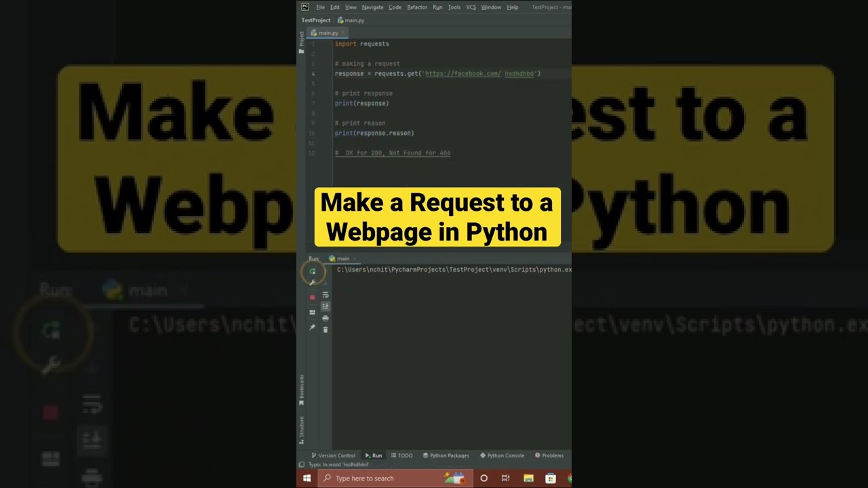
Task: Click the Restore Layout icon in Run panel
Action: pyautogui.click(x=313, y=312)
